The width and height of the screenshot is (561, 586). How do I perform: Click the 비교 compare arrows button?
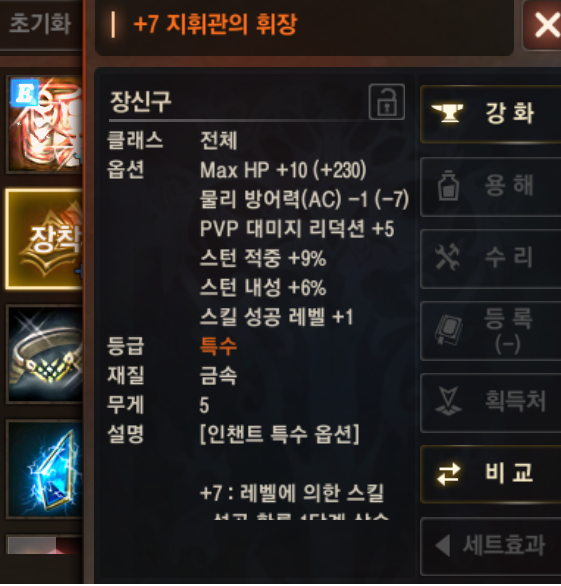(x=490, y=474)
